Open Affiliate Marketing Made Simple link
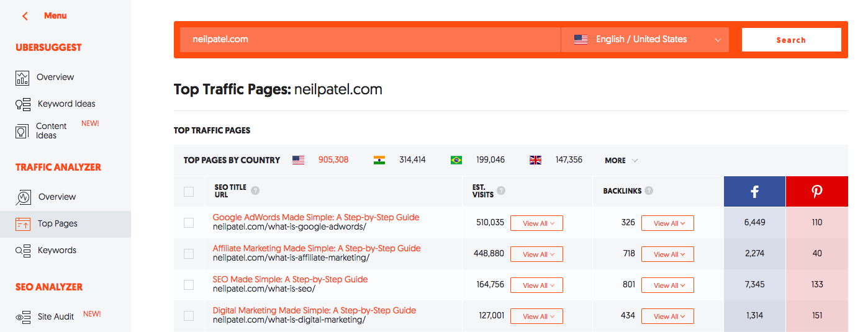The width and height of the screenshot is (868, 332). [x=317, y=248]
